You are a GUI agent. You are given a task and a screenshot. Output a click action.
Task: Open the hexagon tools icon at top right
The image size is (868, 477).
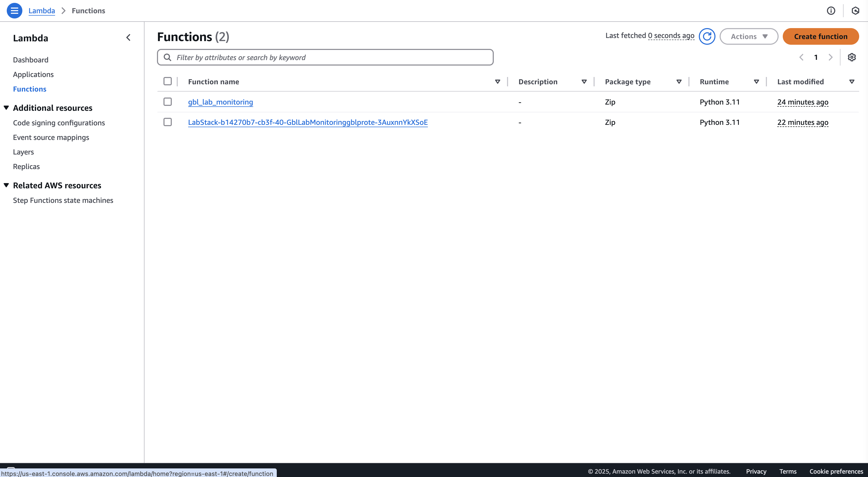pyautogui.click(x=855, y=11)
